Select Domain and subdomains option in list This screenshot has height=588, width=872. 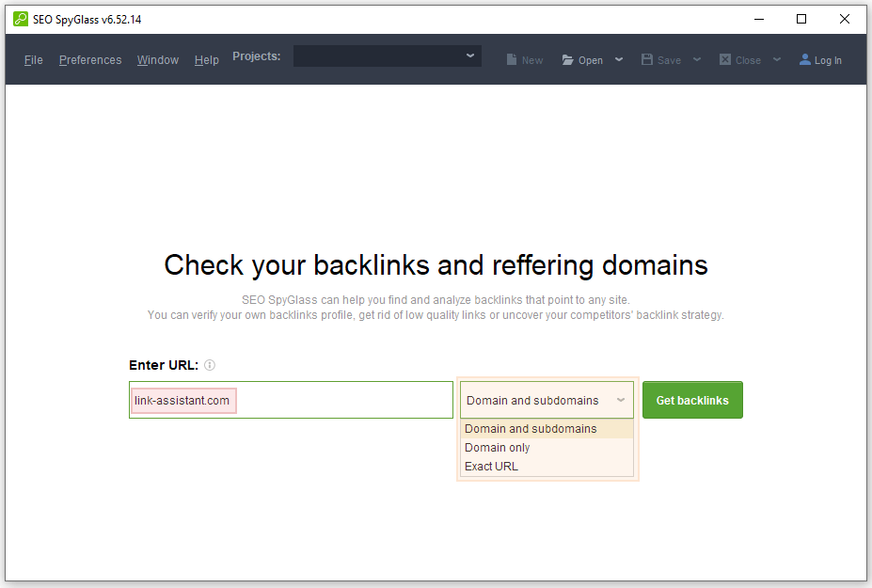tap(547, 429)
